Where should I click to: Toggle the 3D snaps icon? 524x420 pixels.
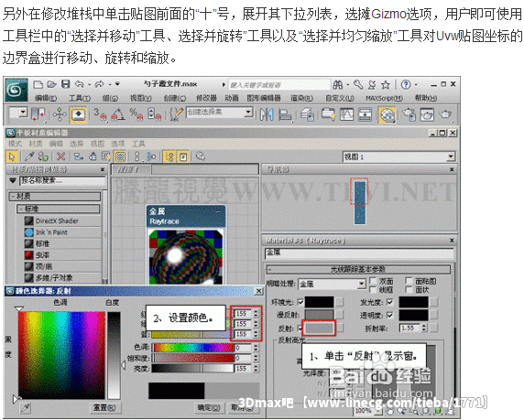pyautogui.click(x=100, y=114)
